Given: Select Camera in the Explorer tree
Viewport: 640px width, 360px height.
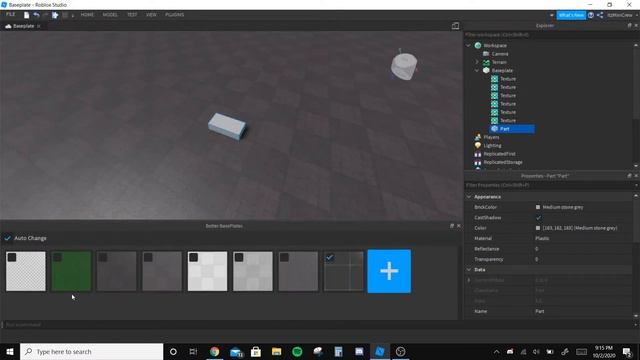Looking at the screenshot, I should [x=500, y=54].
